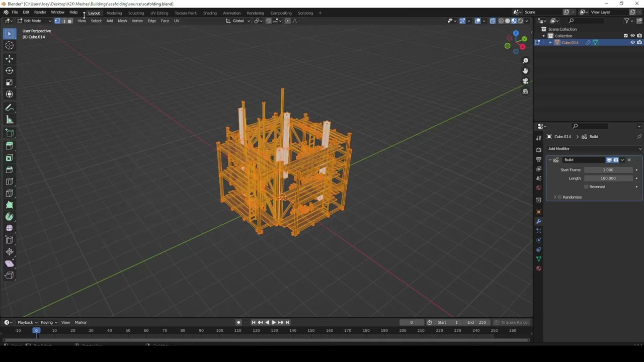Select the Measure ruler tool

9,120
